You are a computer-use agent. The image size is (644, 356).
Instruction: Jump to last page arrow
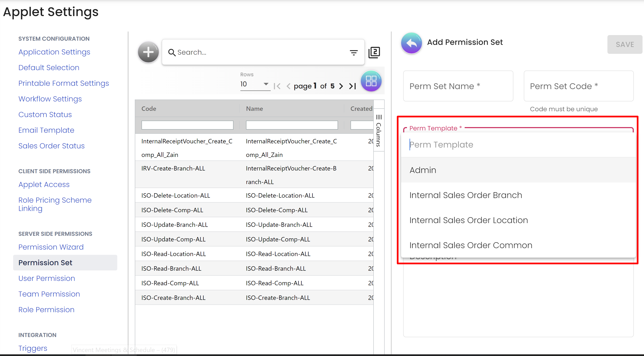(352, 86)
